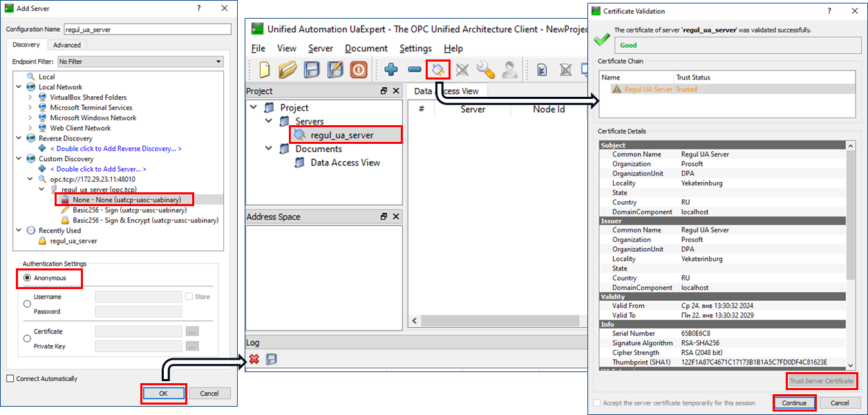Click the Save Project floppy disk icon
Image resolution: width=868 pixels, height=415 pixels.
(312, 70)
